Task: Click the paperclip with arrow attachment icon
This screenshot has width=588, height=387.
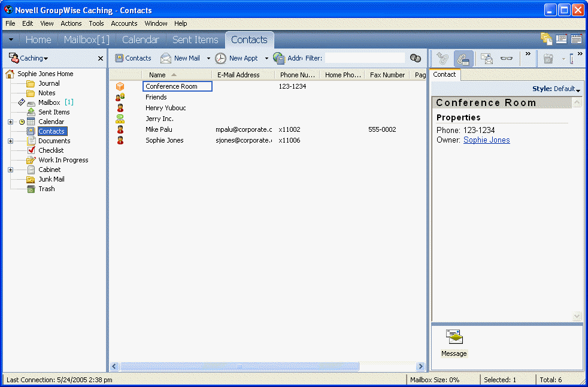Action: click(442, 59)
